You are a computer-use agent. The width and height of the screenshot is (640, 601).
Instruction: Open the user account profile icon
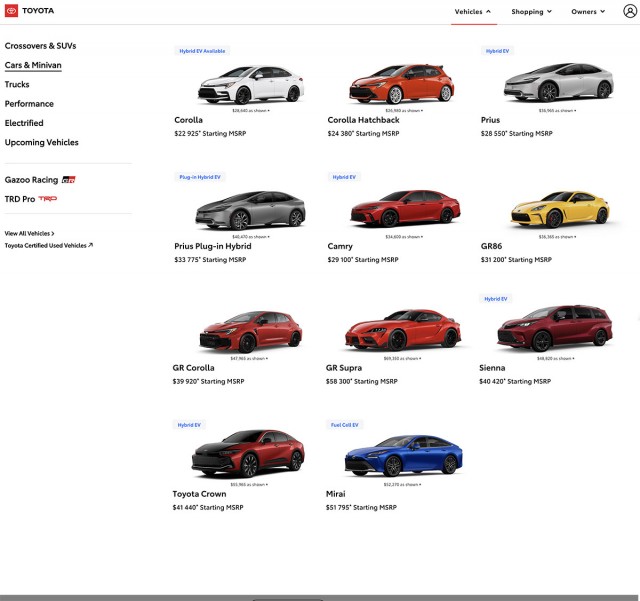[630, 11]
